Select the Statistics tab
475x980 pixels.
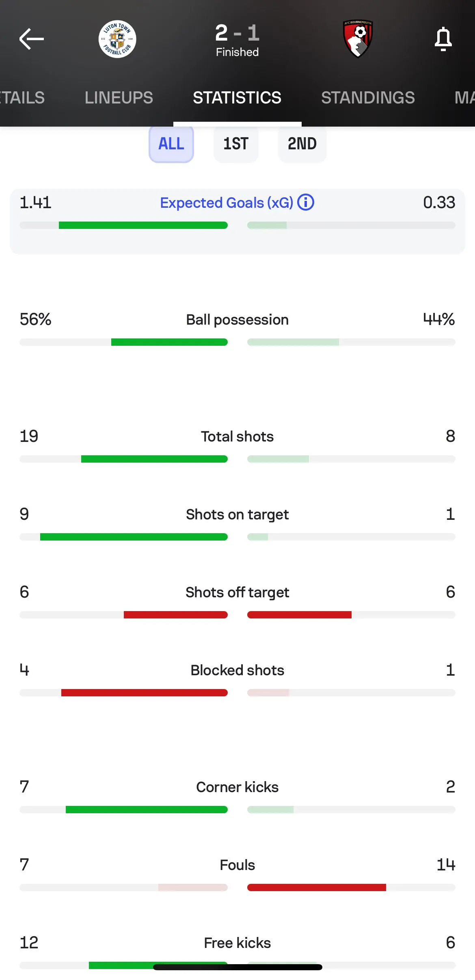point(237,98)
